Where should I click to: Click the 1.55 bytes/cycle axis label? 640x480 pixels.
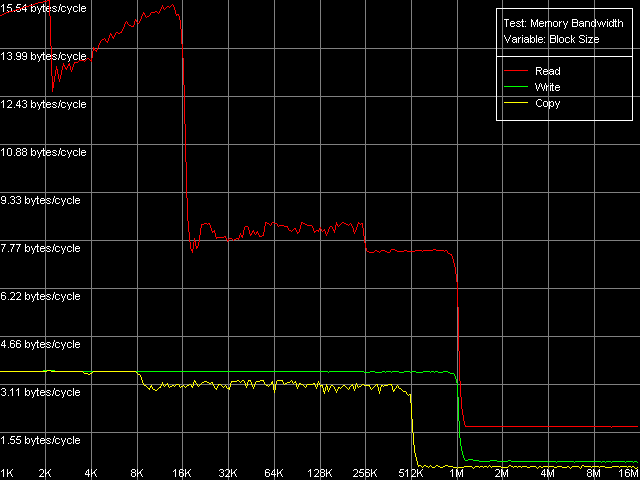pos(40,440)
